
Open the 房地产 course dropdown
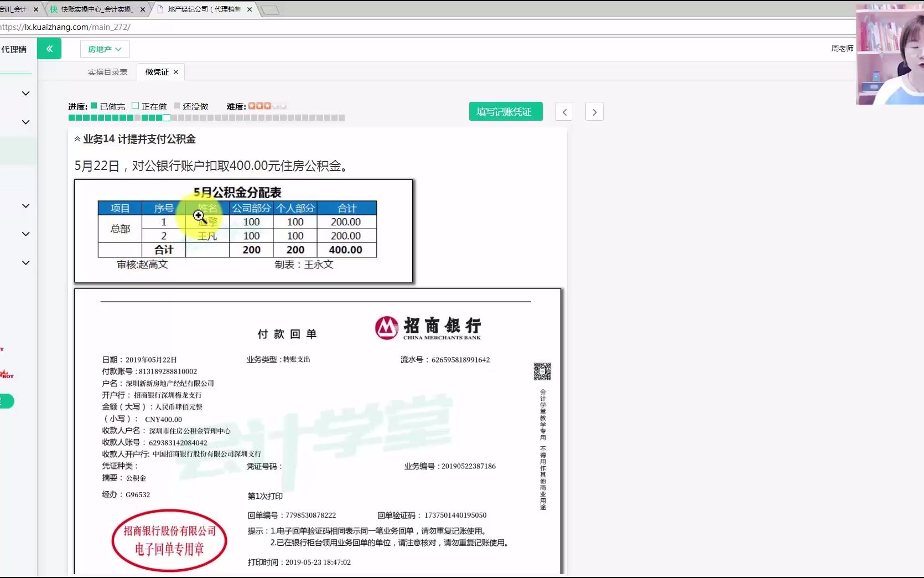point(104,49)
